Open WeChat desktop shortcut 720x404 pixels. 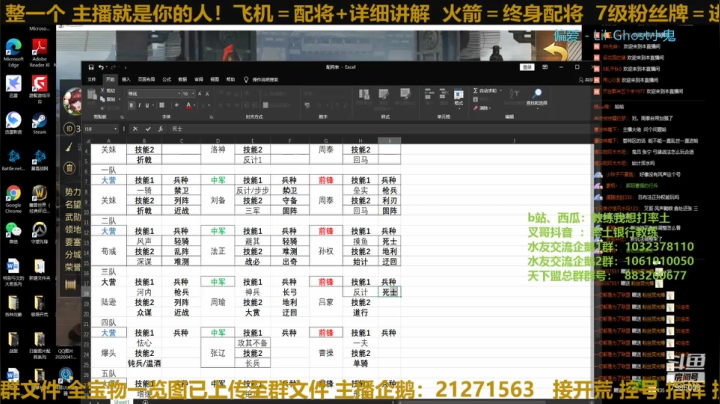coord(13,233)
